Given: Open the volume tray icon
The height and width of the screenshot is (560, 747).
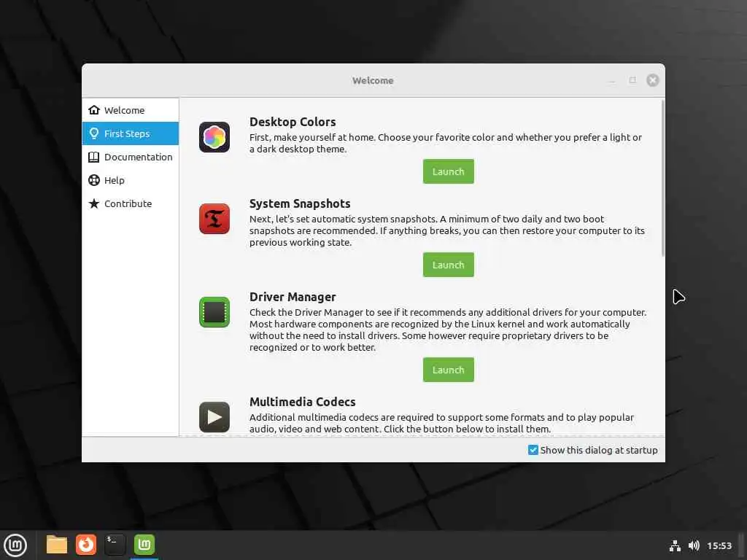Looking at the screenshot, I should click(x=694, y=545).
